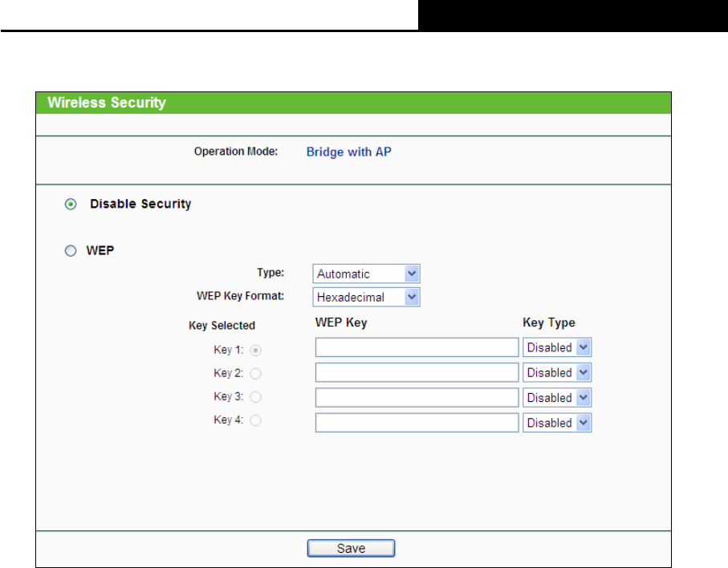Open the Key 1 Key Type dropdown
The height and width of the screenshot is (568, 728).
557,347
